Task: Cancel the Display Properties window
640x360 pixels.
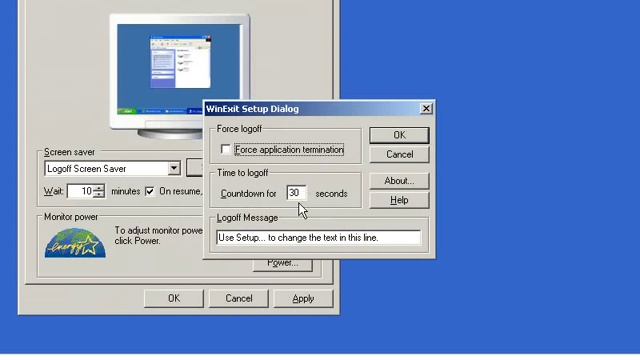Action: [239, 298]
